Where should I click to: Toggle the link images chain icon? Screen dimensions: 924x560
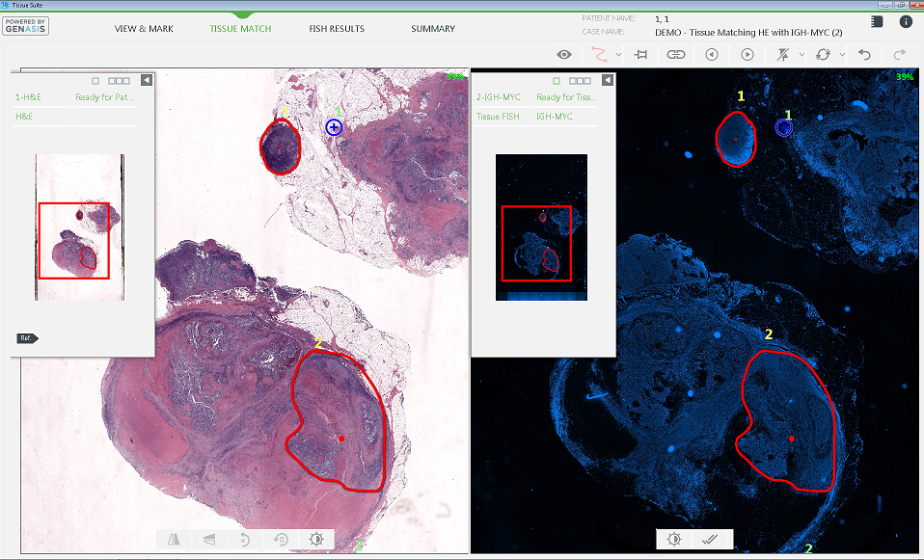click(676, 55)
